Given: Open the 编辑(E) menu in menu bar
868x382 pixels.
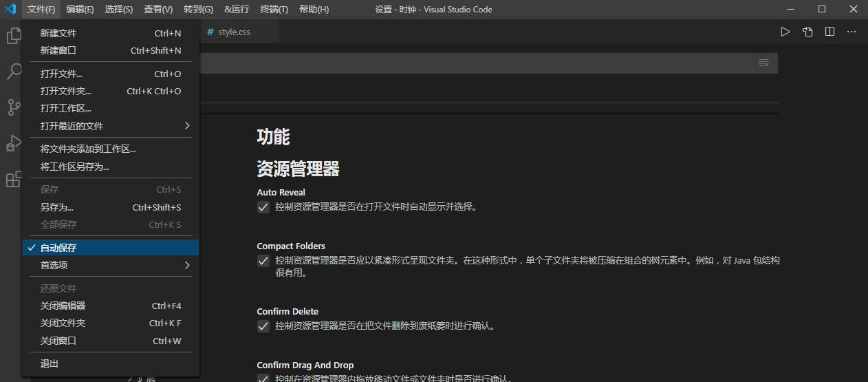Looking at the screenshot, I should click(x=80, y=10).
